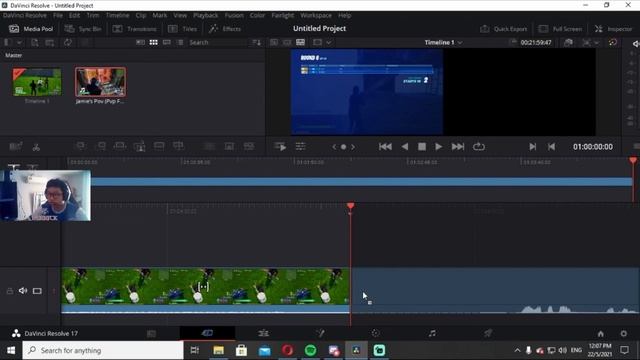Open the Media Pool panel

[x=31, y=29]
